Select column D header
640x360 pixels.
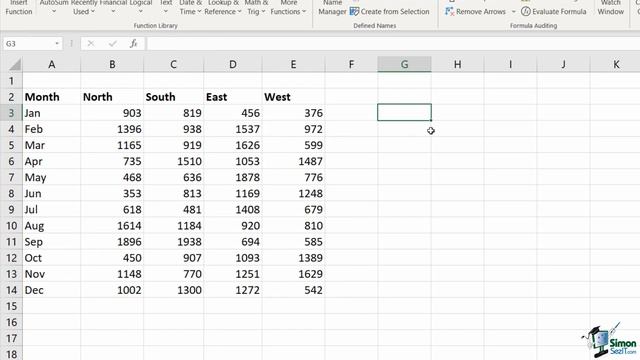point(233,64)
